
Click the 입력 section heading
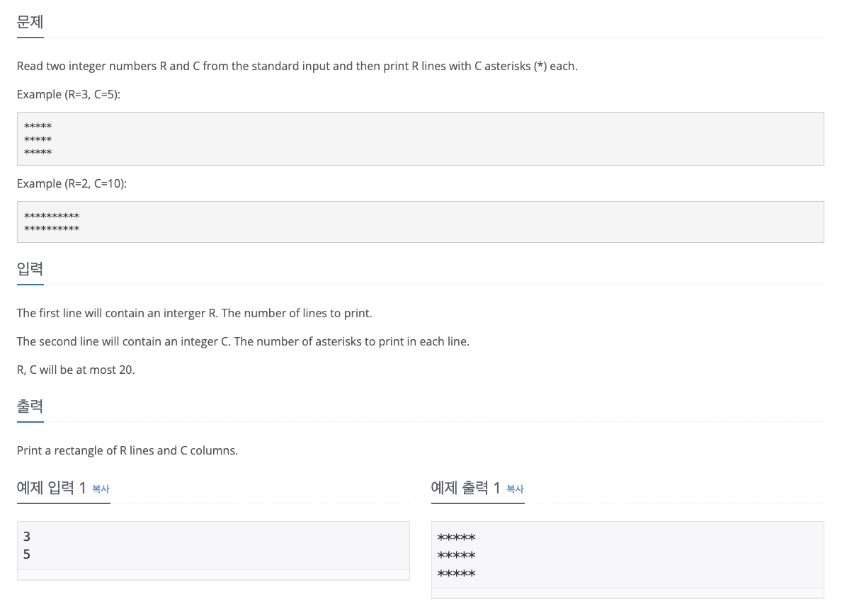tap(30, 269)
